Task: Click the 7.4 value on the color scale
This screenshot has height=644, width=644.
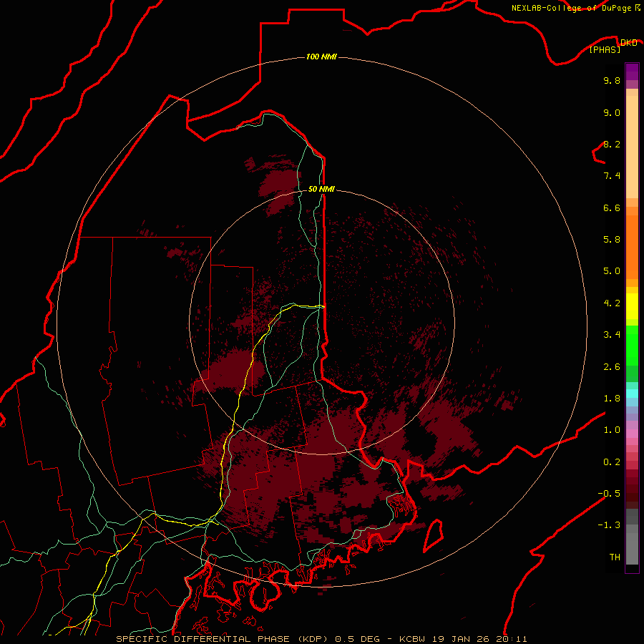Action: pyautogui.click(x=612, y=176)
